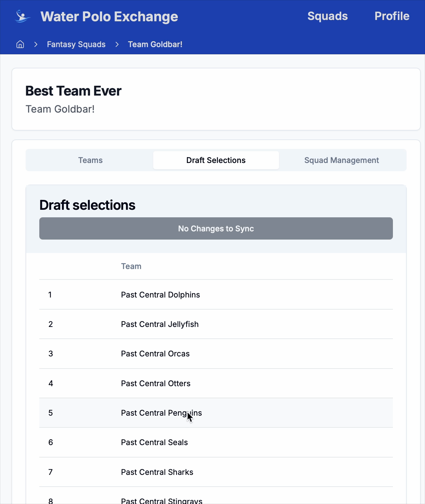Click the chevron before Team Goldbar!
The width and height of the screenshot is (425, 504).
point(117,44)
